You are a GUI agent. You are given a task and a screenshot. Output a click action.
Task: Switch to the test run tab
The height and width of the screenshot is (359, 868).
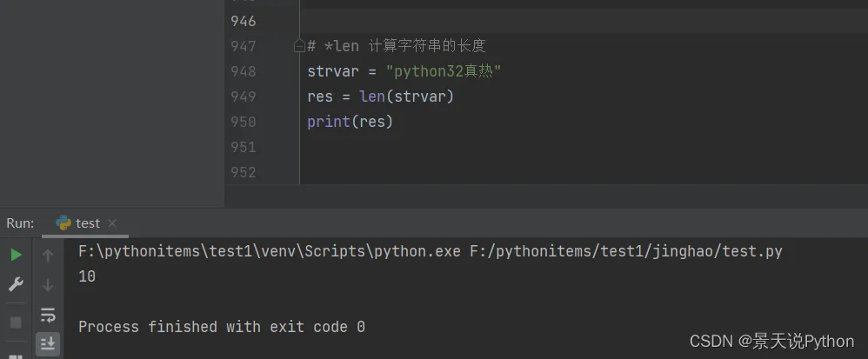87,223
